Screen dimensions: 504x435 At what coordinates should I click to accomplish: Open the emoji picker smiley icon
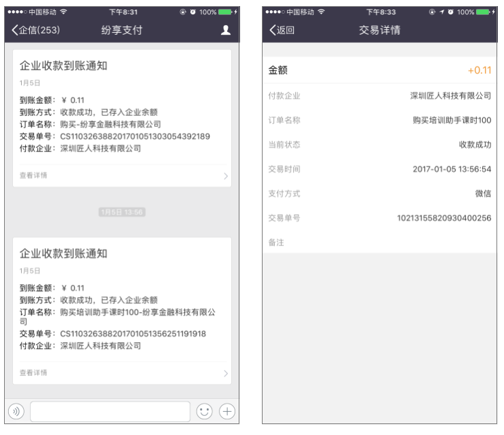203,412
